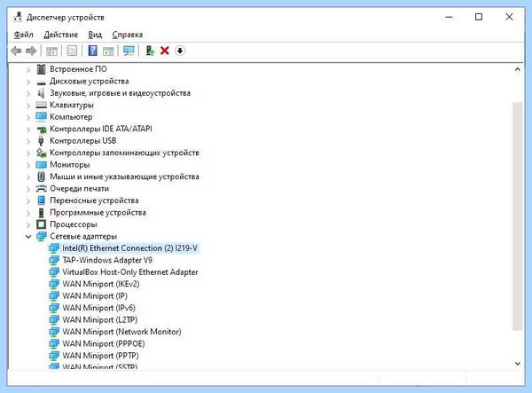Image resolution: width=532 pixels, height=393 pixels.
Task: Expand the Встроенное ПО category
Action: tap(28, 69)
